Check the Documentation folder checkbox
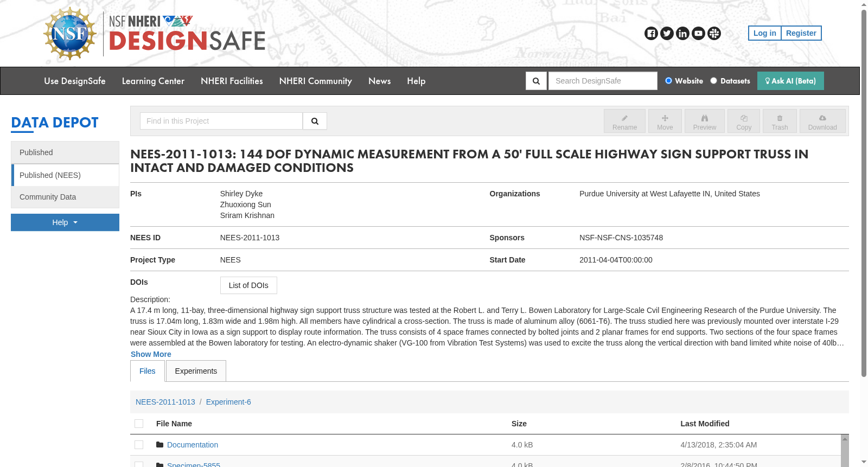The image size is (868, 467). tap(139, 445)
